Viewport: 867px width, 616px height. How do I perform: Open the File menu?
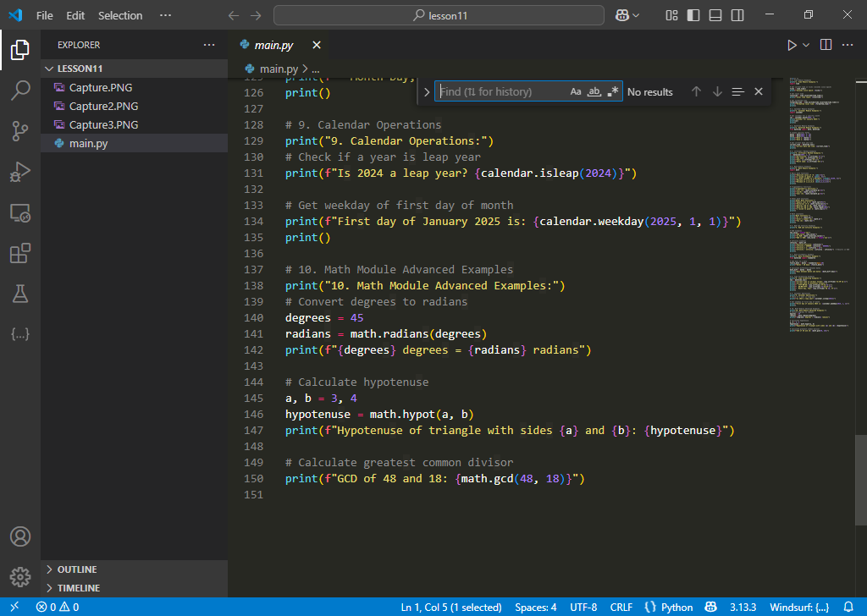[x=45, y=15]
